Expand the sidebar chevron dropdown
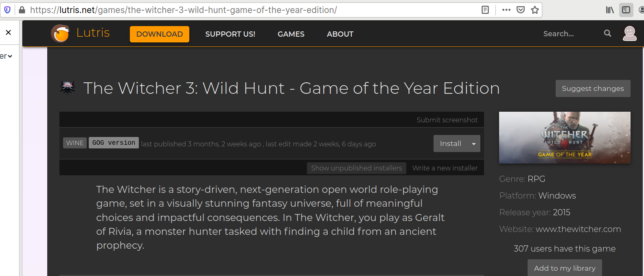Viewport: 644px width, 276px height. (x=10, y=56)
